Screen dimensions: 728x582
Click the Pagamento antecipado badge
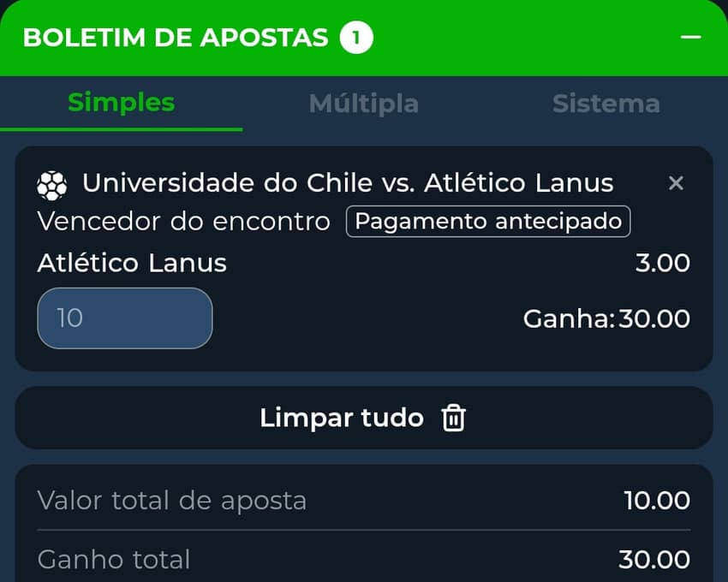(x=488, y=221)
